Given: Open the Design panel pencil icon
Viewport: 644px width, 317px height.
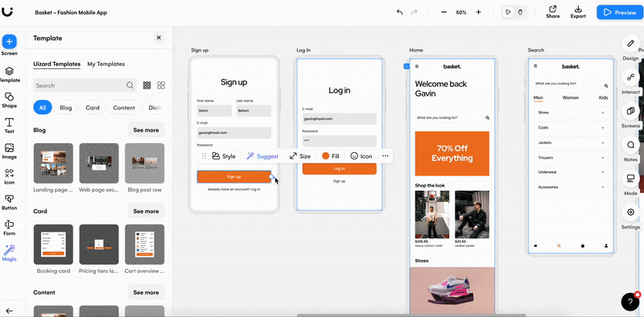Looking at the screenshot, I should click(x=630, y=43).
